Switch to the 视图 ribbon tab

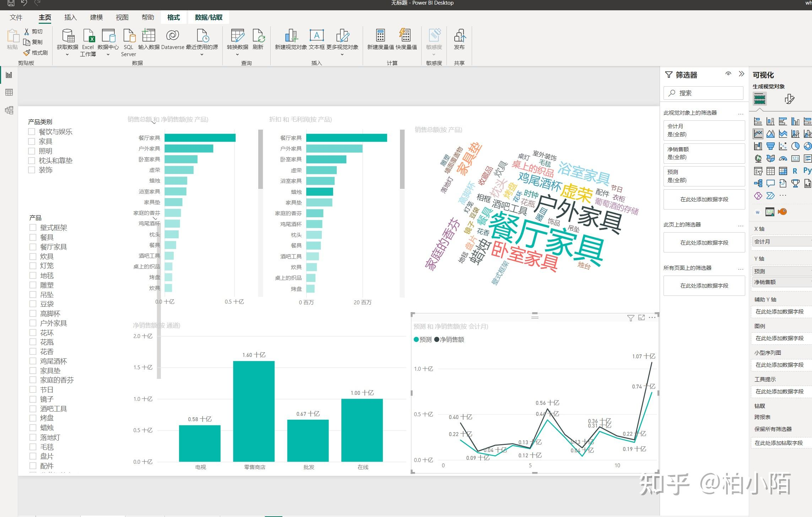[x=122, y=17]
